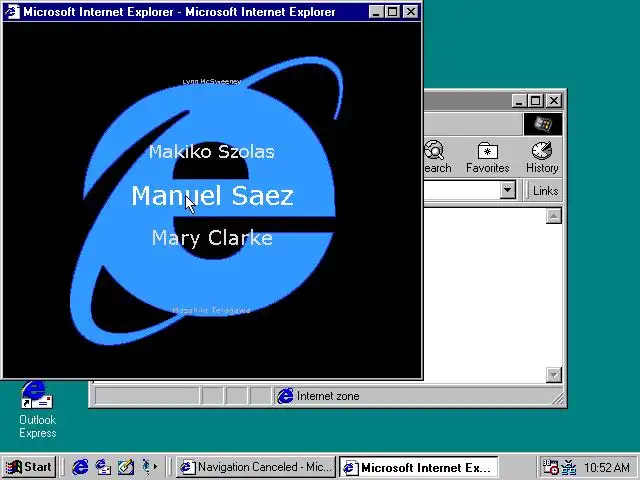Switch to Navigation Canceled taskbar button
Image resolution: width=640 pixels, height=480 pixels.
pos(256,467)
